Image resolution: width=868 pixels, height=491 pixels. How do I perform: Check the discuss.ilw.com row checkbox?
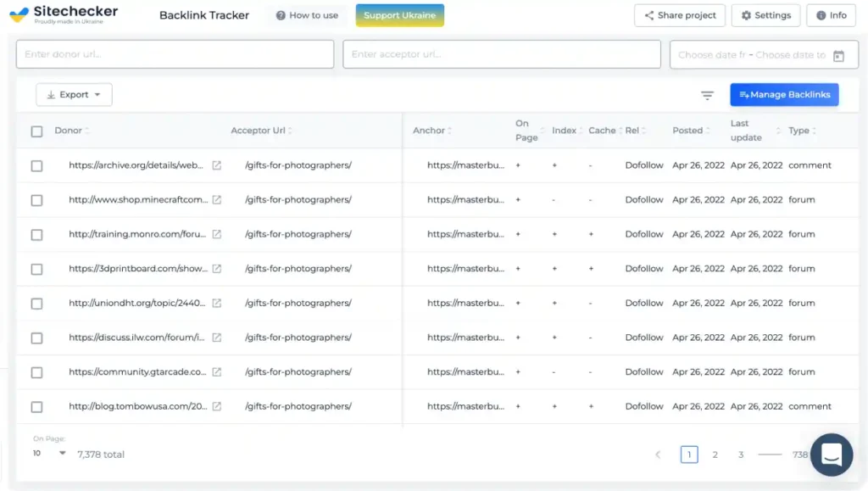click(x=36, y=338)
